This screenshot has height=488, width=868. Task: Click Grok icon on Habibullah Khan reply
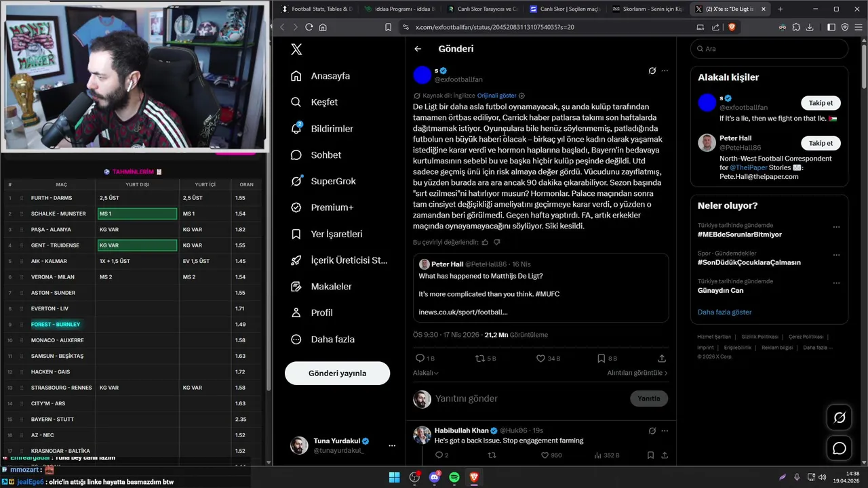point(652,430)
